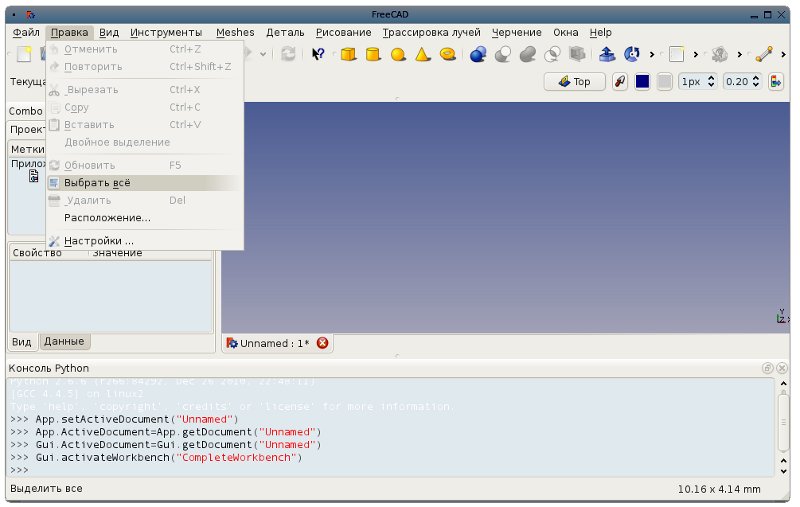
Task: Click the colorful icon right of 0.20
Action: point(776,82)
